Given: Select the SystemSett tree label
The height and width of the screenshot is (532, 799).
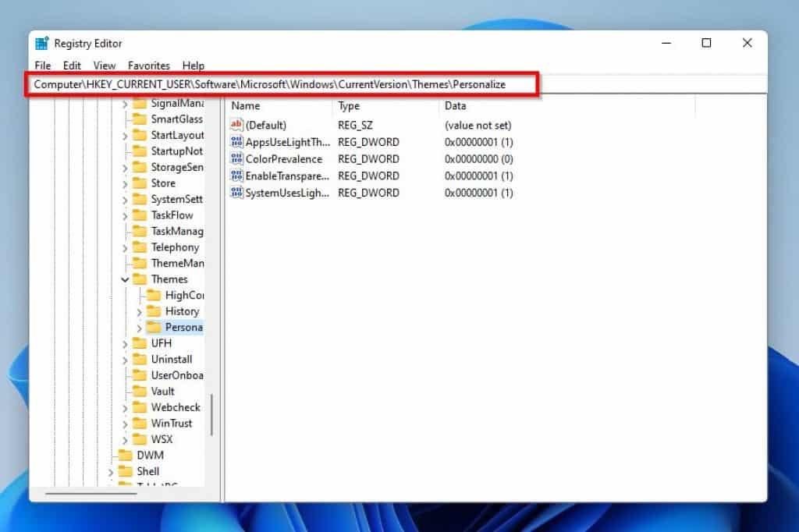Looking at the screenshot, I should 176,199.
